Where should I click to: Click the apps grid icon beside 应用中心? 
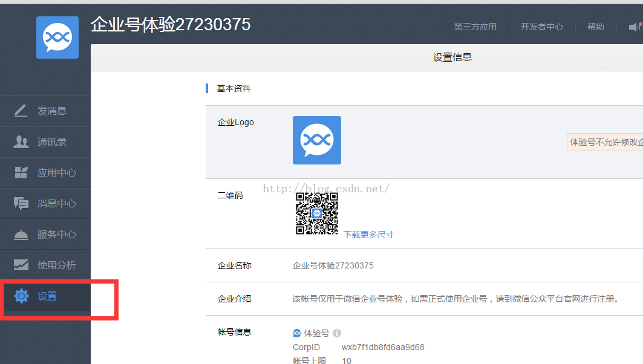[x=21, y=172]
